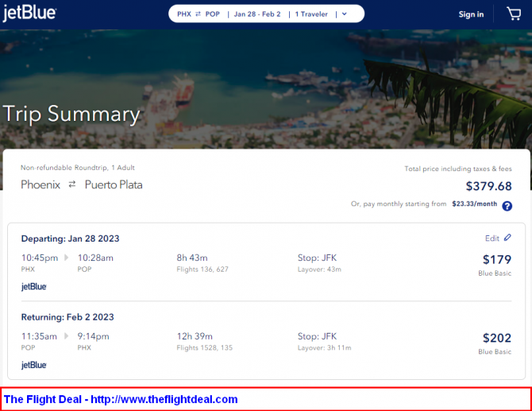Image resolution: width=532 pixels, height=411 pixels.
Task: Click Stop: JFK on returning flight
Action: click(318, 336)
